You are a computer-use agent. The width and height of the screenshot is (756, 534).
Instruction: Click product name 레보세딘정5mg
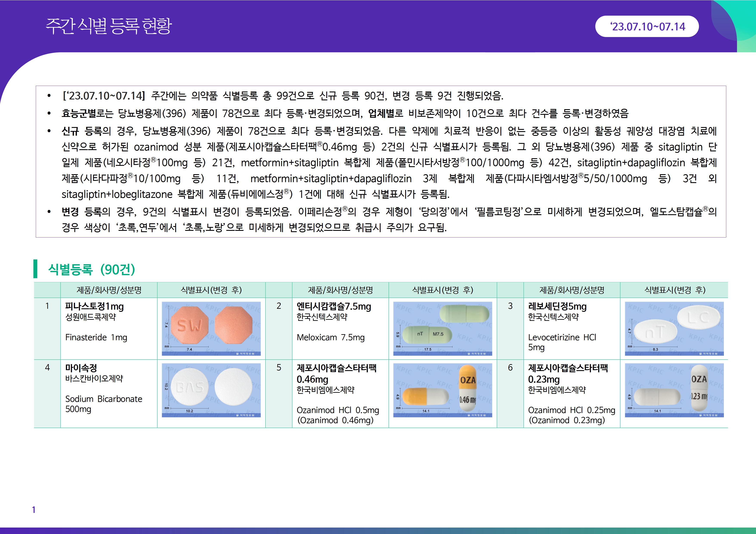click(x=557, y=306)
